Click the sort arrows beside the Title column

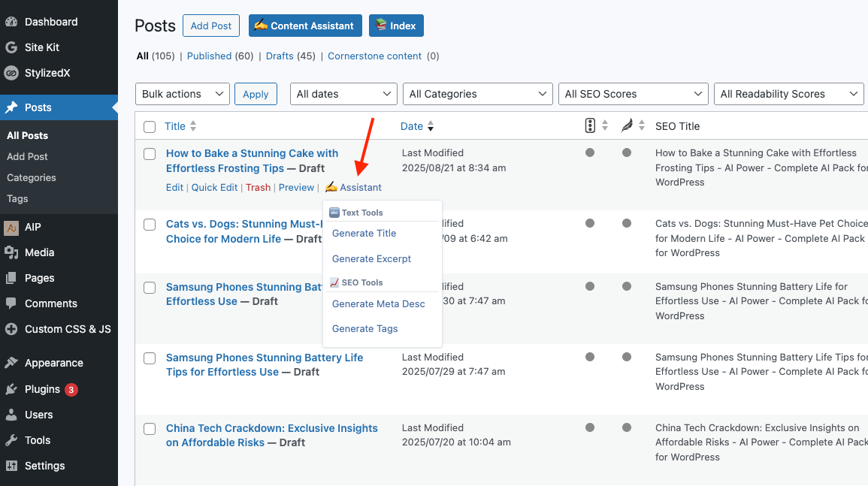tap(193, 126)
